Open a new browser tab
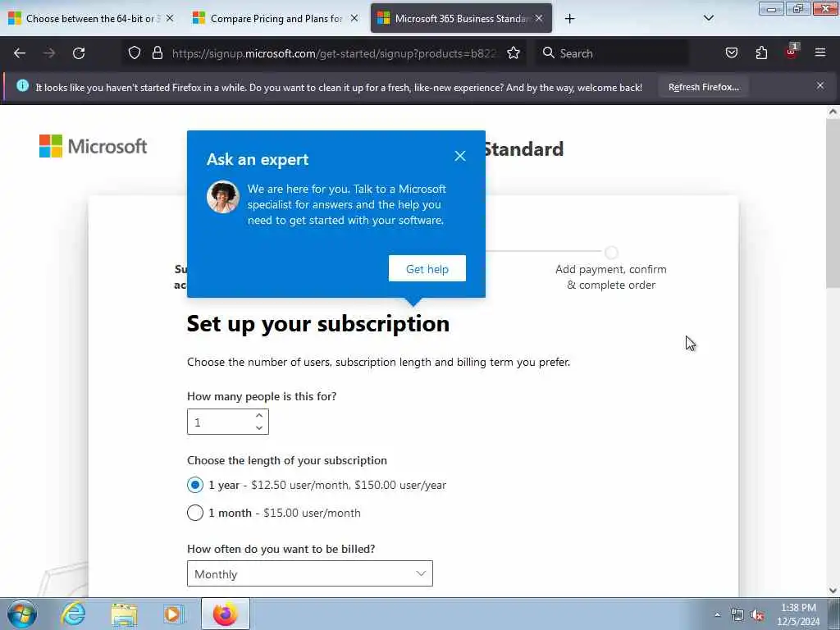 coord(569,19)
